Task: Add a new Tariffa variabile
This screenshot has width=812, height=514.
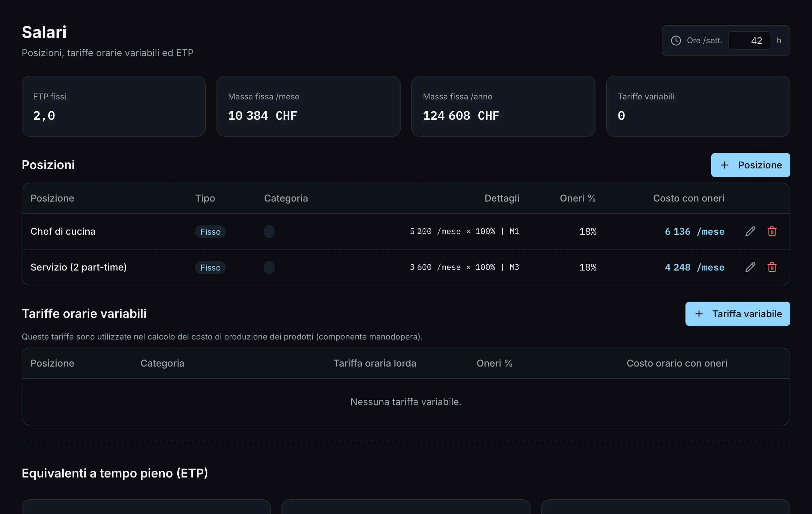Action: pos(738,314)
